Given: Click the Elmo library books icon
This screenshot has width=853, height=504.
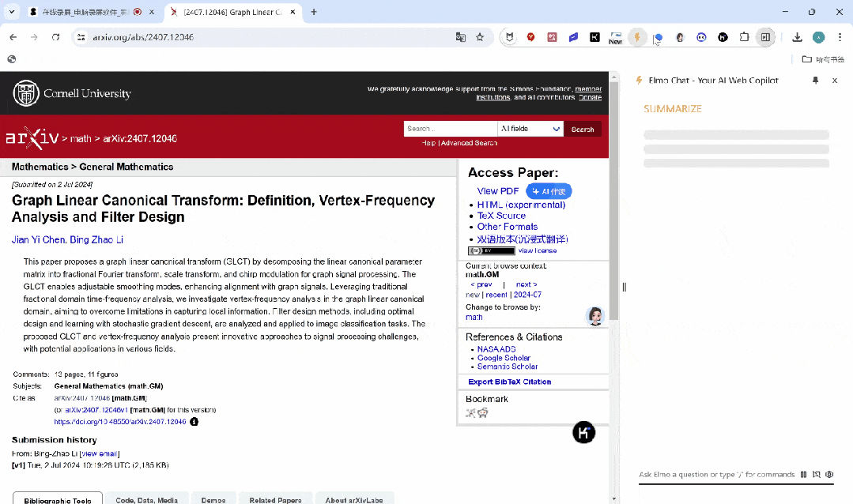Looking at the screenshot, I should click(x=803, y=475).
